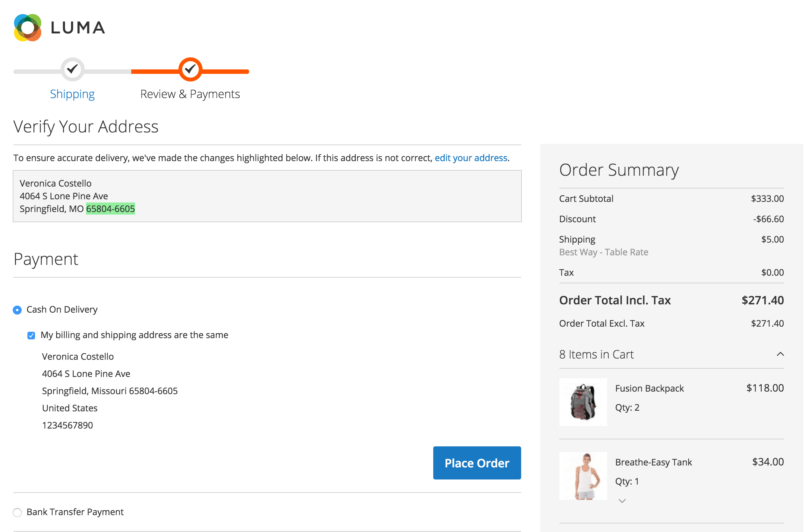Expand Breathe-Easy Tank details chevron

[x=622, y=501]
